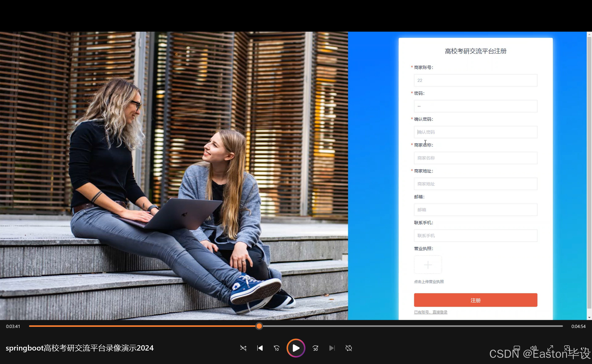The image size is (592, 364).
Task: Click the 商家名称 input field
Action: (475, 158)
